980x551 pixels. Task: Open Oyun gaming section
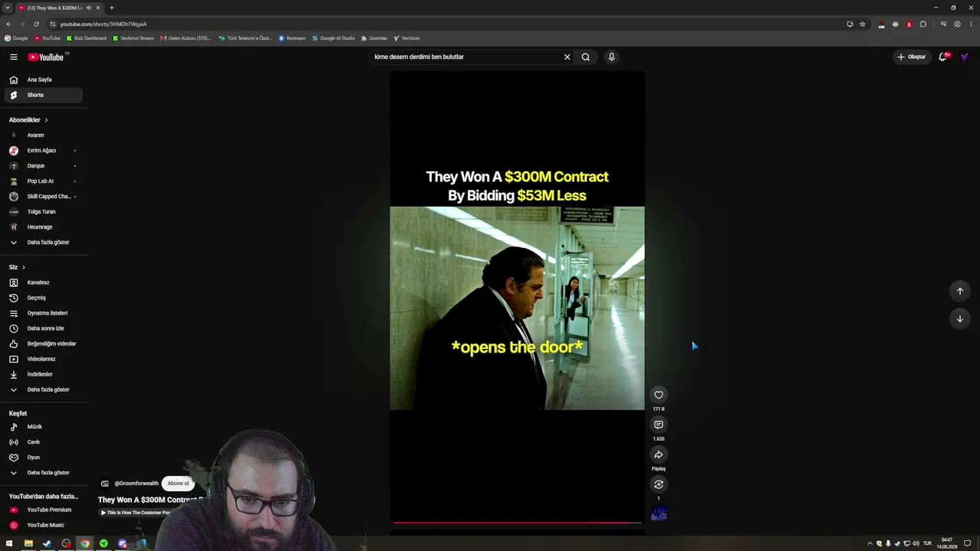coord(44,458)
